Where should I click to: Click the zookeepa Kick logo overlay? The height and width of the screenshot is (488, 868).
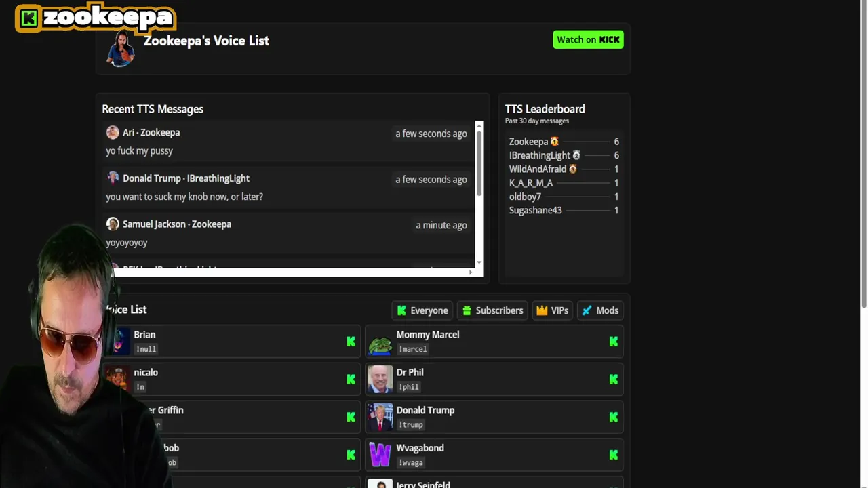(96, 18)
